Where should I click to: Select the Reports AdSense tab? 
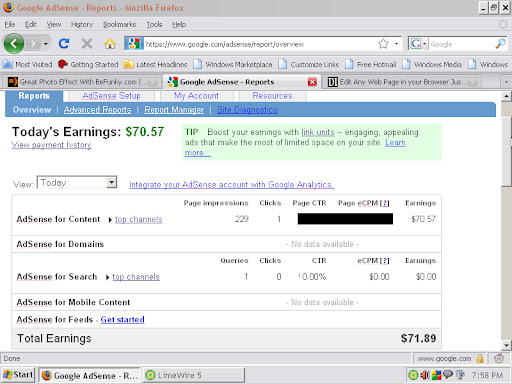click(34, 96)
